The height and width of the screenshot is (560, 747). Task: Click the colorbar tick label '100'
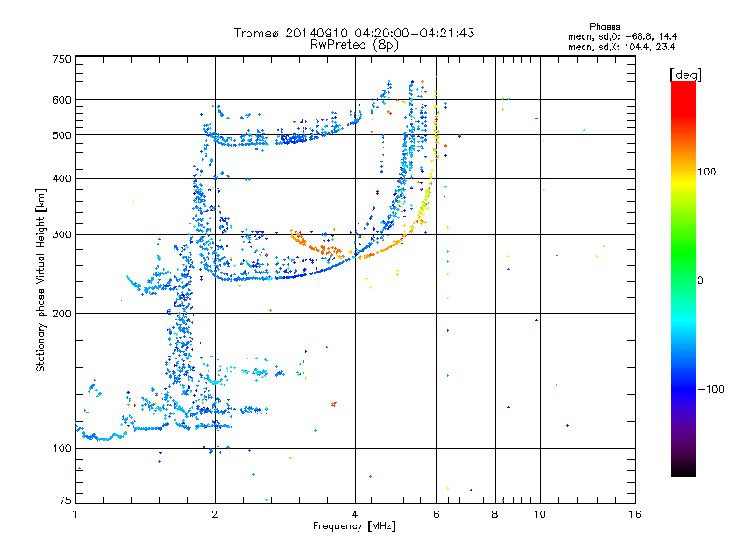pyautogui.click(x=707, y=172)
